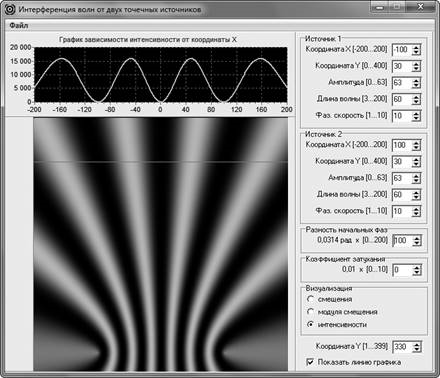440x378 pixels.
Task: Click Source 2 Координата Y input field
Action: (x=402, y=162)
